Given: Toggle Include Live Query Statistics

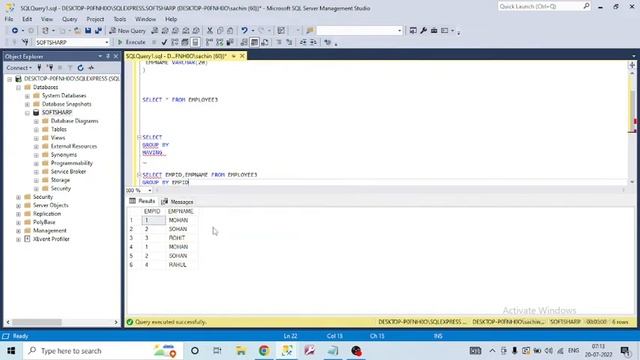Looking at the screenshot, I should 220,42.
